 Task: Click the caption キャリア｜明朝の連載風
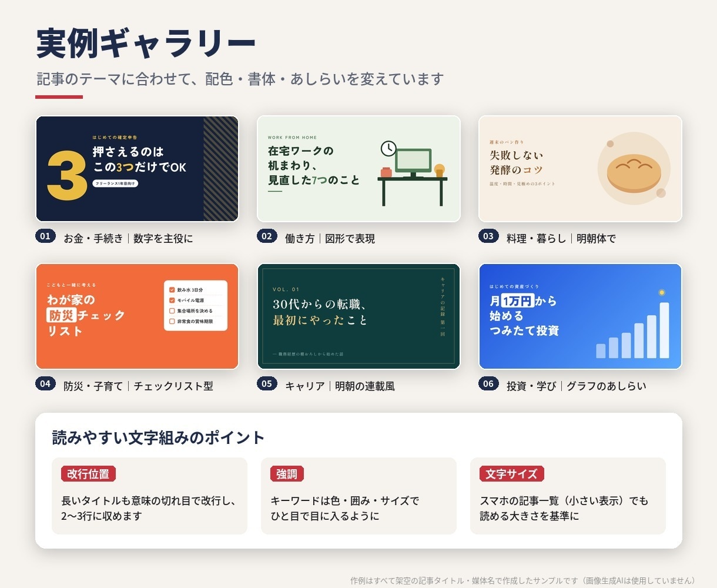(340, 386)
